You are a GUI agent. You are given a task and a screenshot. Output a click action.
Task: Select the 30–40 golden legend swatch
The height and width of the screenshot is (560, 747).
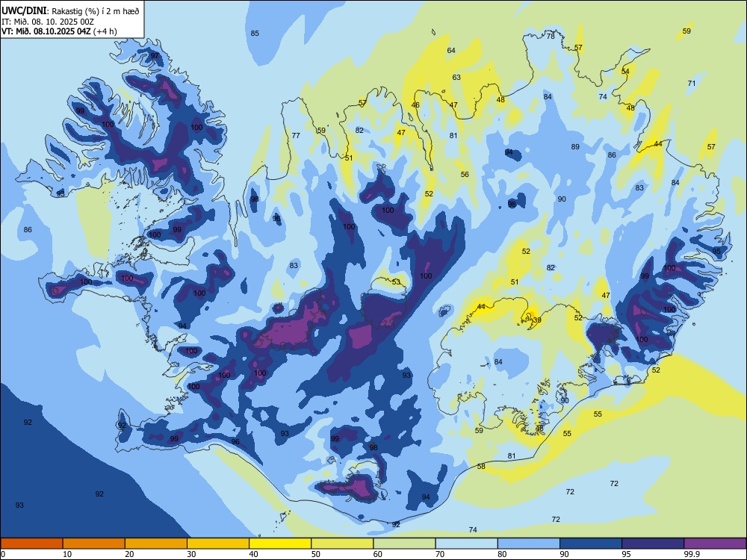[218, 544]
